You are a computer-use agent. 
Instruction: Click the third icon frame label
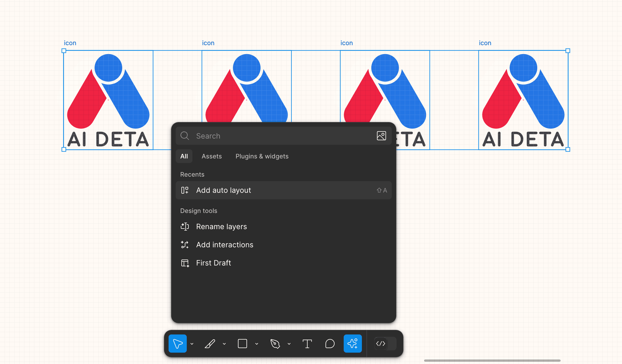[x=347, y=43]
